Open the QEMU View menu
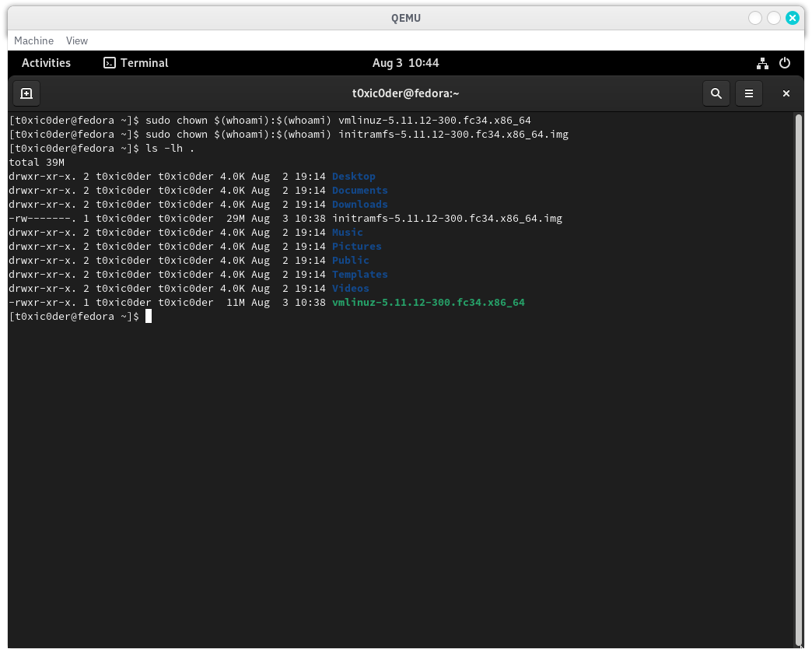 [77, 40]
